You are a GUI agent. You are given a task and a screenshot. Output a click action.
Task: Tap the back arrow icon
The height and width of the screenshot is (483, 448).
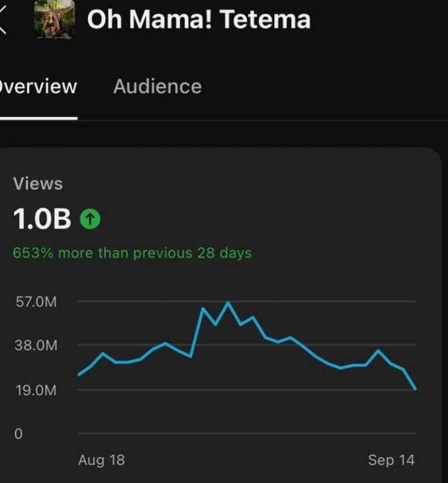4,20
